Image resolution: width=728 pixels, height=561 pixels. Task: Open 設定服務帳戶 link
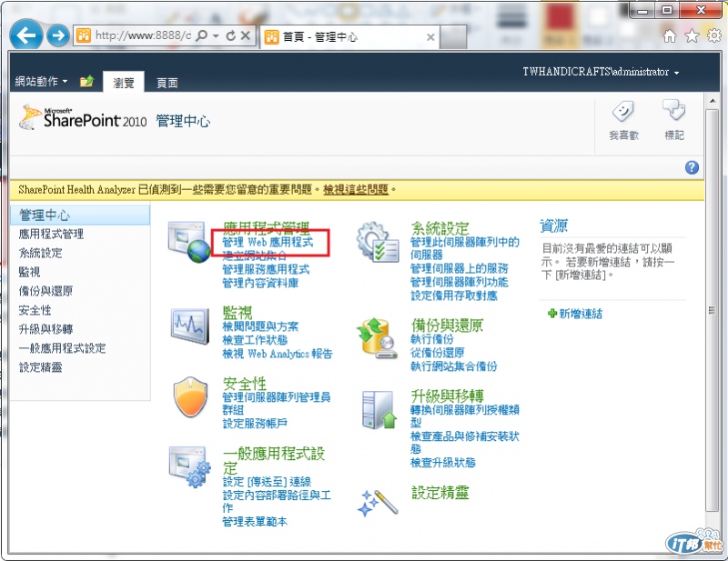255,423
